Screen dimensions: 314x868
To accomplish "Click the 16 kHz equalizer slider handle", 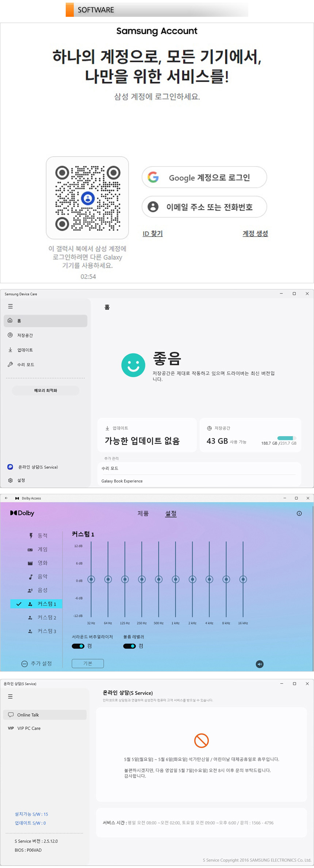I will click(x=243, y=579).
